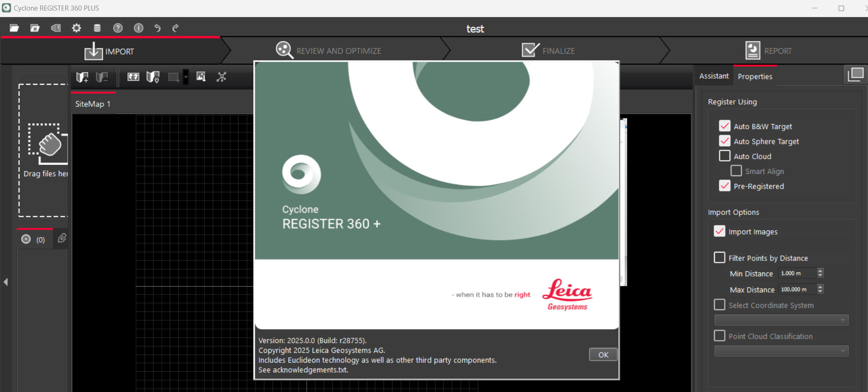This screenshot has width=868, height=392.
Task: Toggle Import Images checkbox
Action: tap(720, 231)
